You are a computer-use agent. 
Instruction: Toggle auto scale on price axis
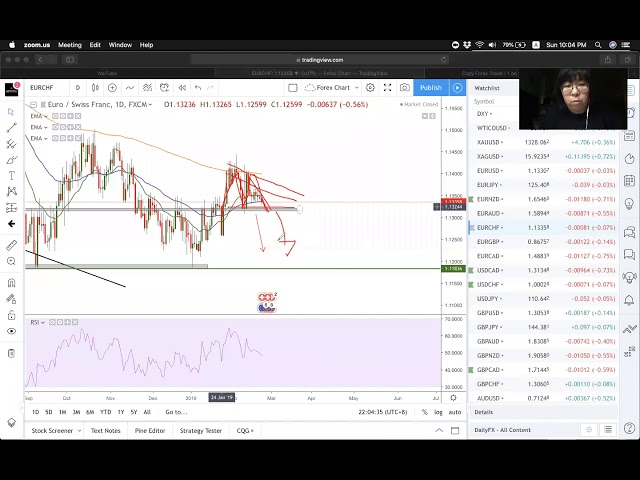455,412
